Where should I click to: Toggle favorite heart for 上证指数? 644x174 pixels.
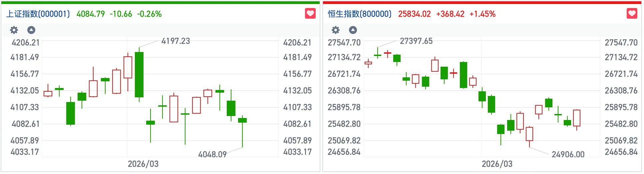coord(310,14)
